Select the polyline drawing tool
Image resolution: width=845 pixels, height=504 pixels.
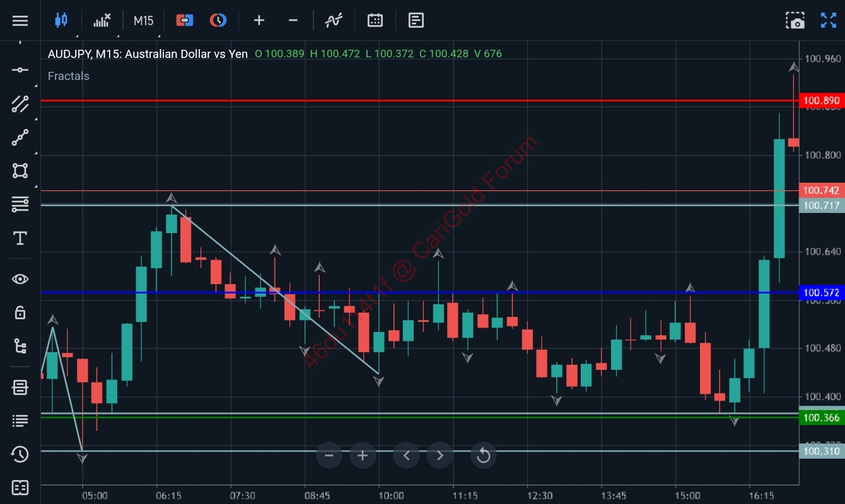pos(20,137)
